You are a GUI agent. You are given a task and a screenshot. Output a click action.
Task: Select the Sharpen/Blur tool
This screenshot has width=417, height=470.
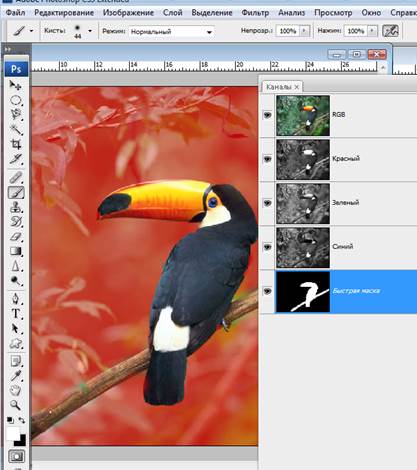(x=15, y=266)
